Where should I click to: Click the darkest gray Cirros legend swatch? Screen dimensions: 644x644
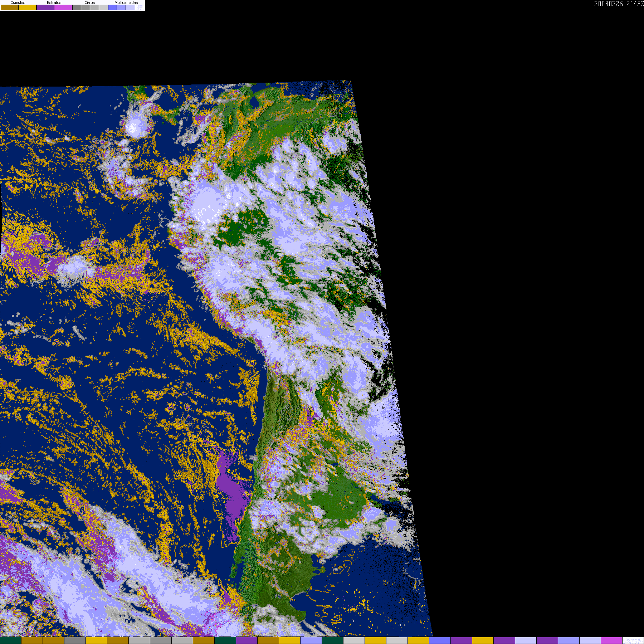(x=77, y=7)
